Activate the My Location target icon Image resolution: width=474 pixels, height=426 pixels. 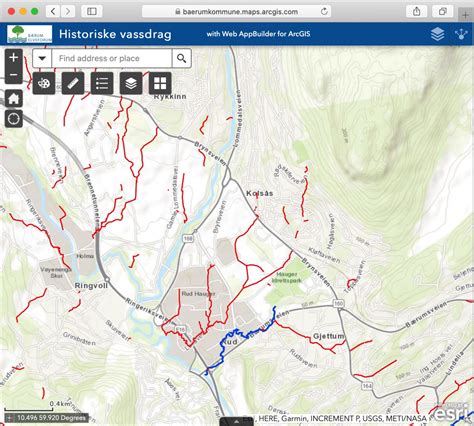point(14,119)
